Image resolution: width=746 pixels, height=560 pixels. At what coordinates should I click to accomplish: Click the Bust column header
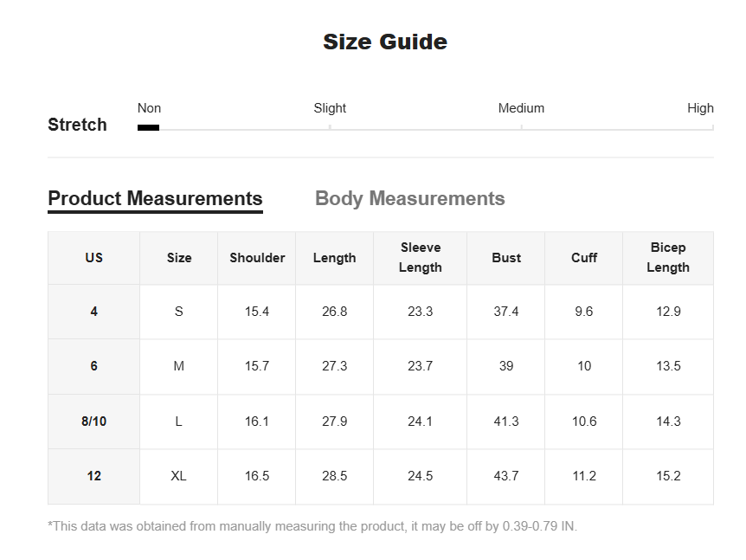[x=506, y=258]
